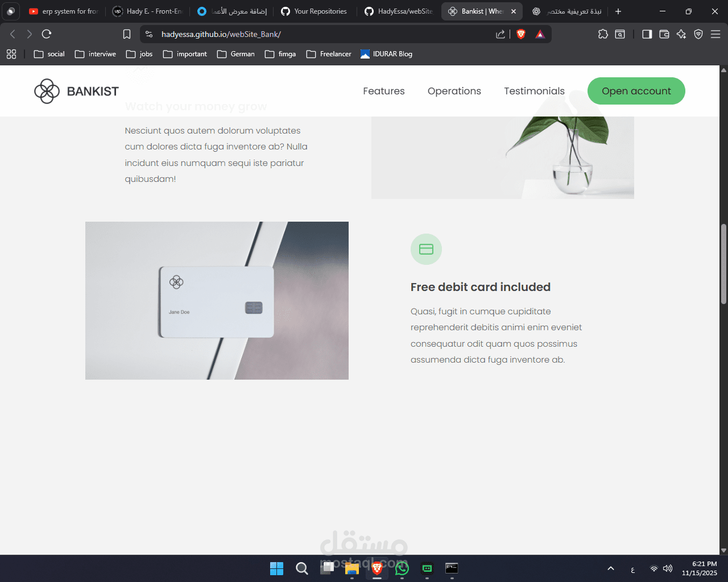
Task: Click the plant in vase image
Action: pyautogui.click(x=503, y=157)
